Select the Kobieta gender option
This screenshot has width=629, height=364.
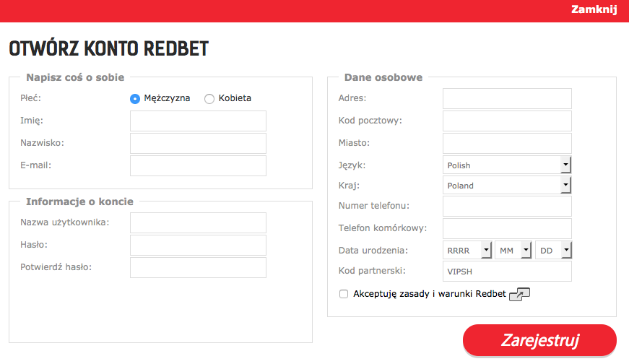tap(209, 99)
